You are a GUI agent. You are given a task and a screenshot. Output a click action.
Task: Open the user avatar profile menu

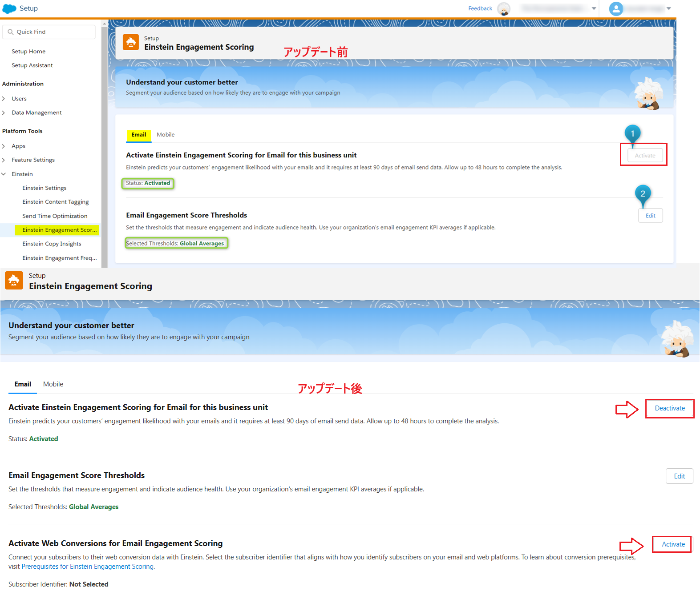[x=616, y=8]
